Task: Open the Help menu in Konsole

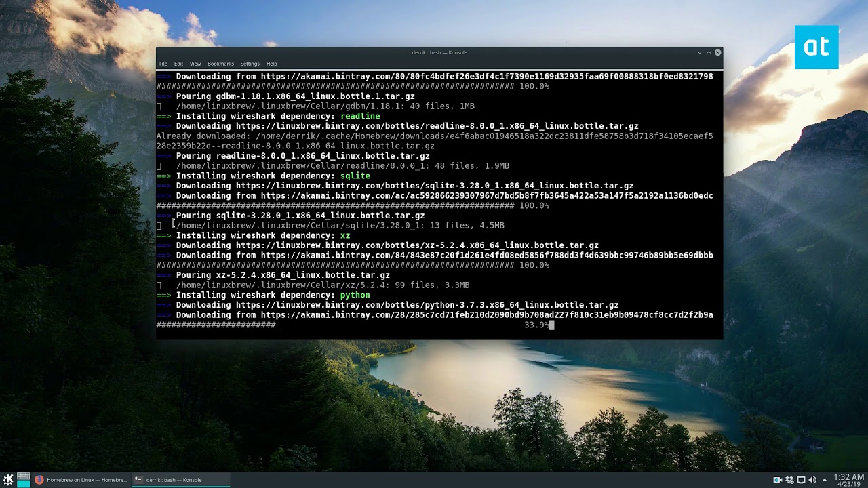Action: click(271, 64)
